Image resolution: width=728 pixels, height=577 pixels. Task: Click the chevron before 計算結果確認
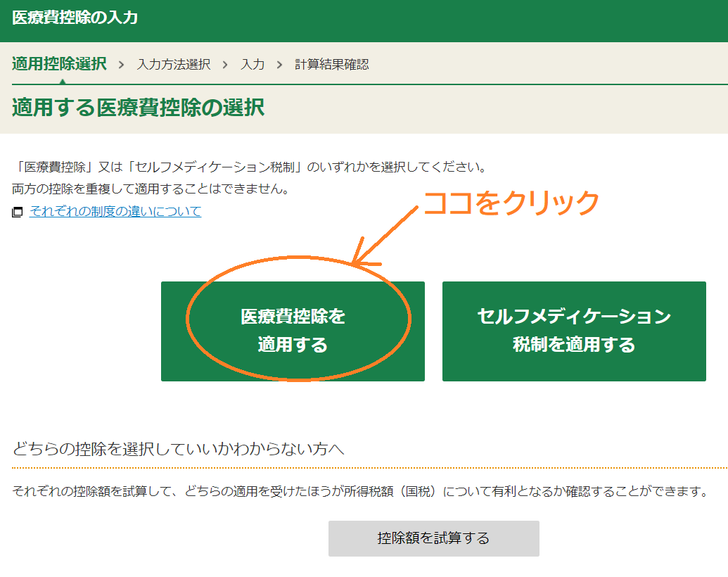(x=279, y=65)
